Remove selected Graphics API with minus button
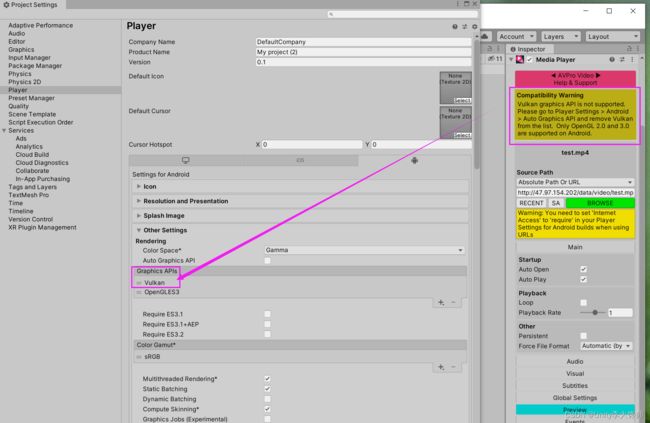This screenshot has height=423, width=650. tap(454, 302)
